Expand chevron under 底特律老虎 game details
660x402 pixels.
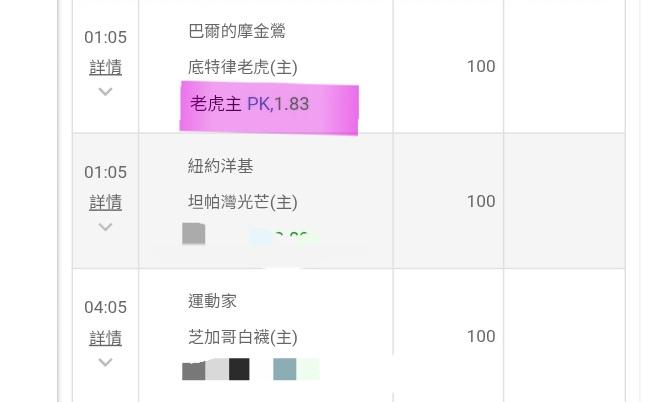[x=105, y=92]
